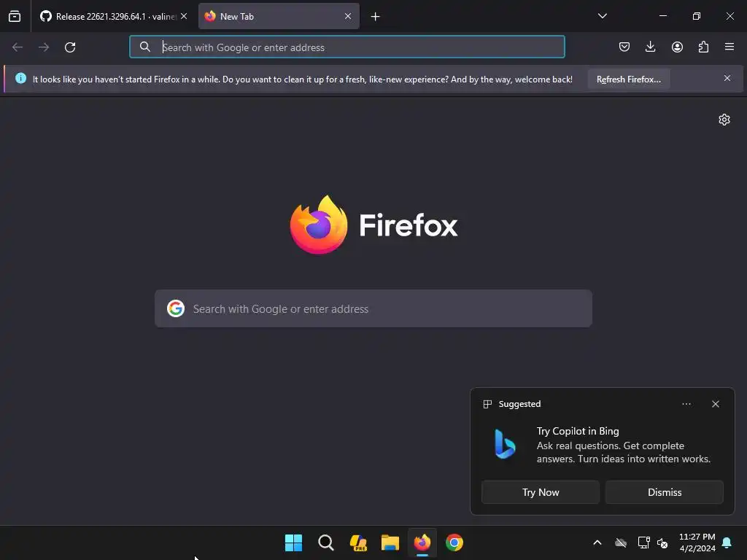Select the New Tab tab

[279, 16]
